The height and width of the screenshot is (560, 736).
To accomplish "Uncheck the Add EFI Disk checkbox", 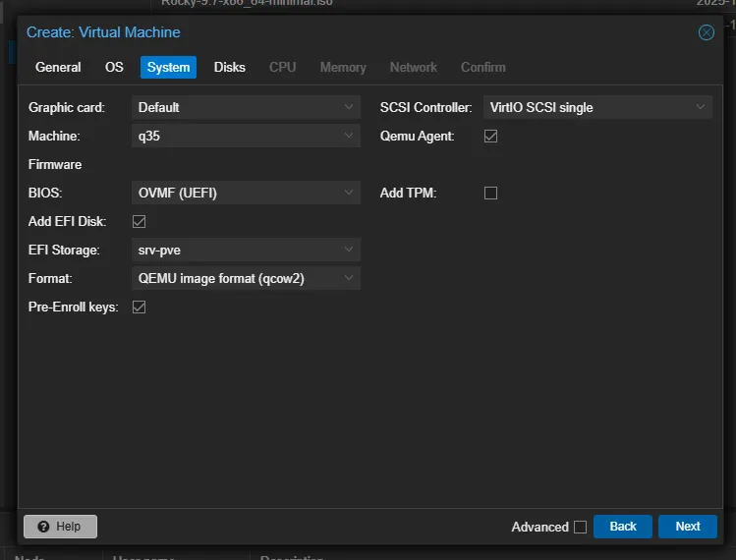I will 140,221.
